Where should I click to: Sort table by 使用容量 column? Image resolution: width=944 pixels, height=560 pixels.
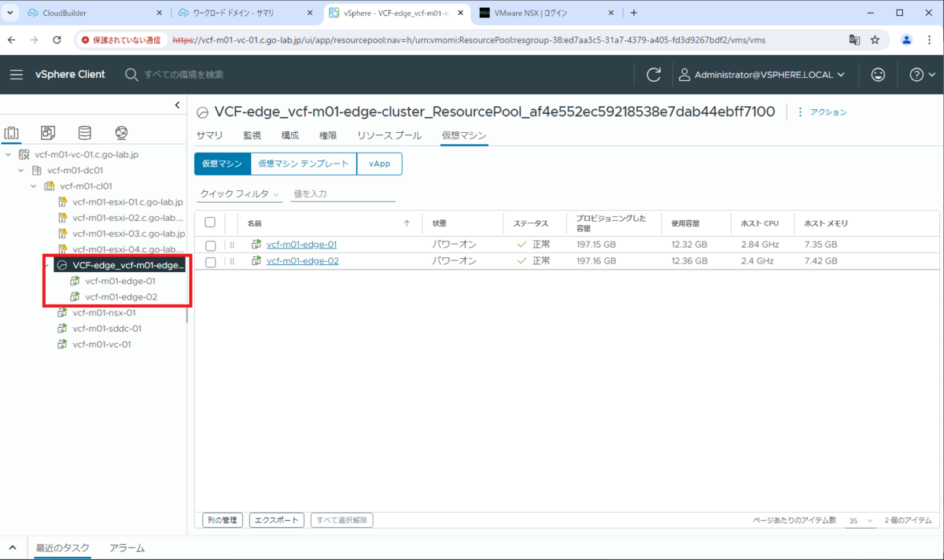coord(685,223)
